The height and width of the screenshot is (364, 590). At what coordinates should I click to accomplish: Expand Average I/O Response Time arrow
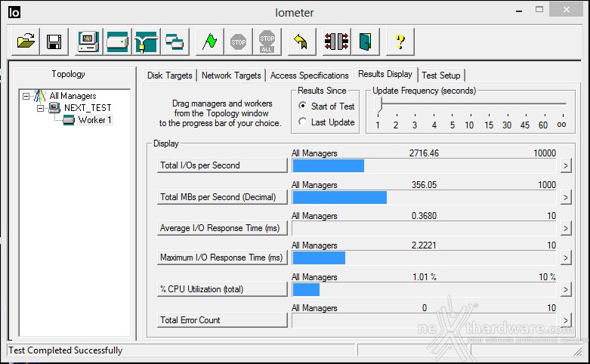click(566, 228)
